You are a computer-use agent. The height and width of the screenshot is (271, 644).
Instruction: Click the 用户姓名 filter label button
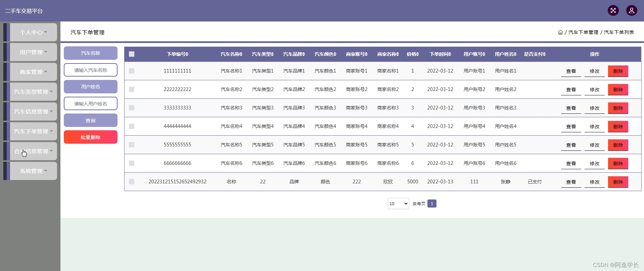91,87
